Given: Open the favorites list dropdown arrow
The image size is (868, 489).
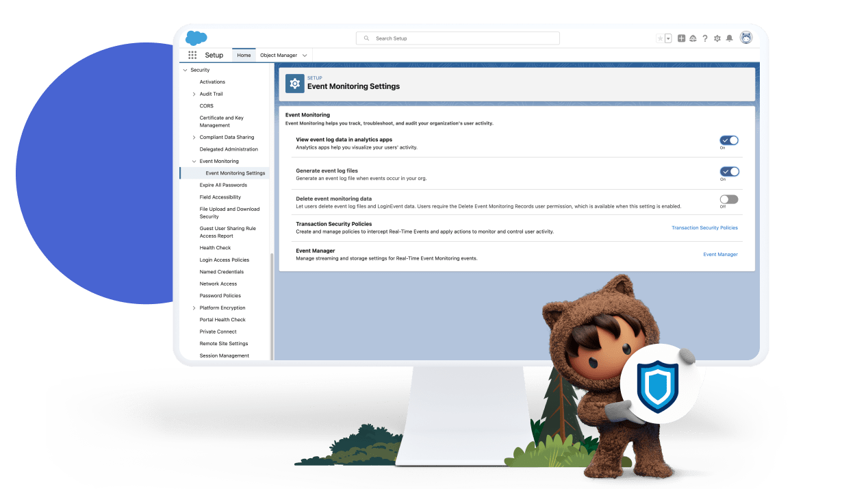Looking at the screenshot, I should tap(668, 38).
